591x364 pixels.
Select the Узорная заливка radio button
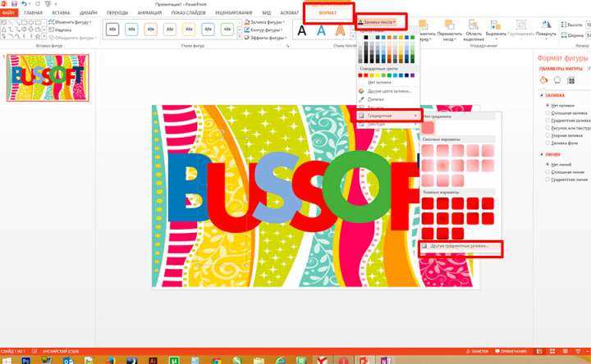547,135
